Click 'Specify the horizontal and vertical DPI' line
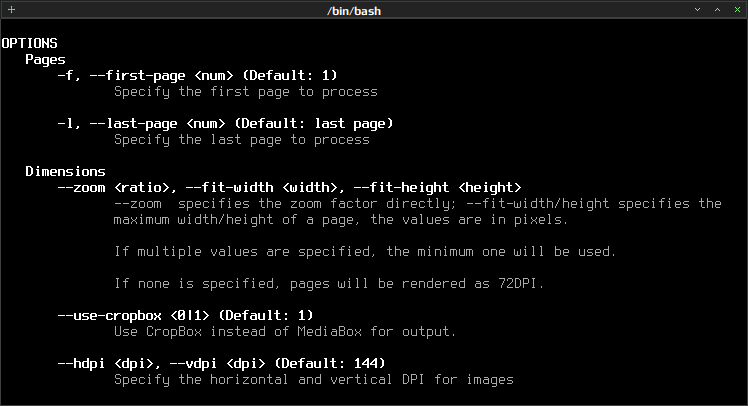The width and height of the screenshot is (748, 406). coord(314,380)
